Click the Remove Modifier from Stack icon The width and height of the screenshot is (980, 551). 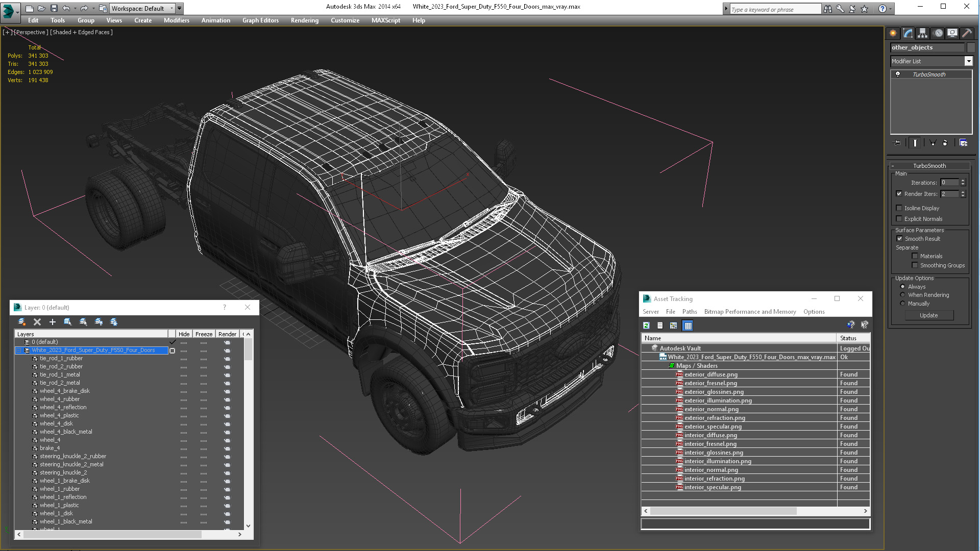[945, 143]
